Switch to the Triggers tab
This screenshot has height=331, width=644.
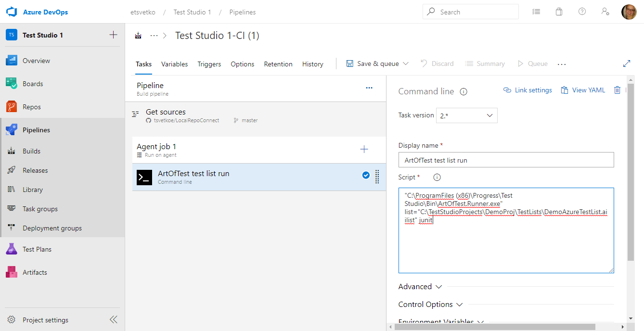(209, 64)
